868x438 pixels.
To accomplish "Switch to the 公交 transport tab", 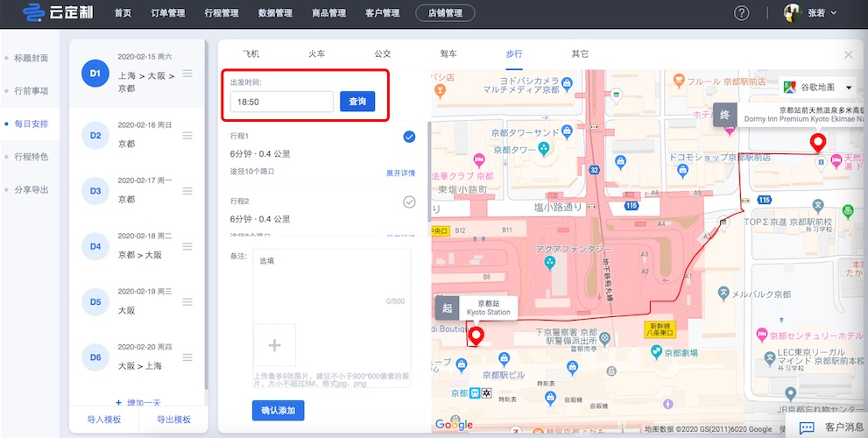I will (x=383, y=53).
